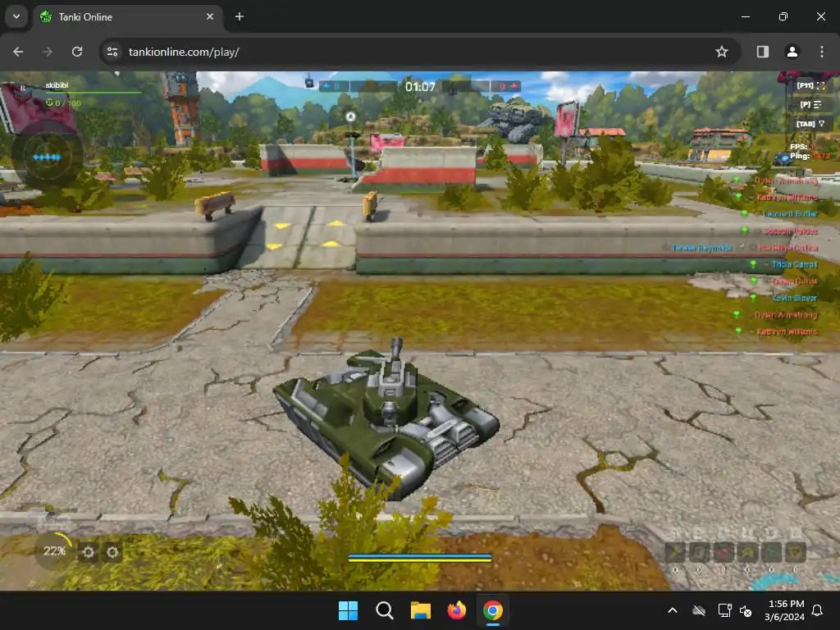840x630 pixels.
Task: Toggle fullscreen with the [F11] button
Action: pyautogui.click(x=810, y=85)
